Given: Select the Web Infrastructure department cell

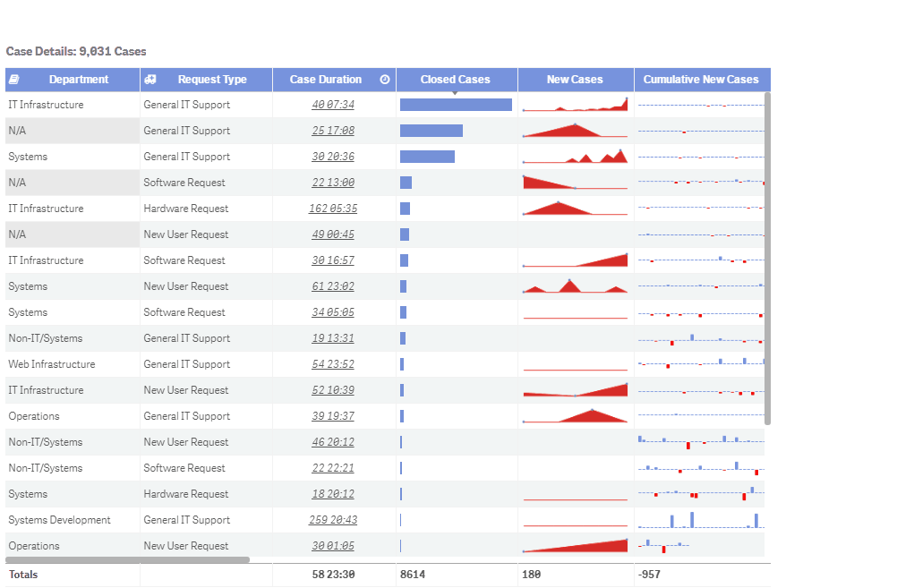Looking at the screenshot, I should tap(73, 364).
